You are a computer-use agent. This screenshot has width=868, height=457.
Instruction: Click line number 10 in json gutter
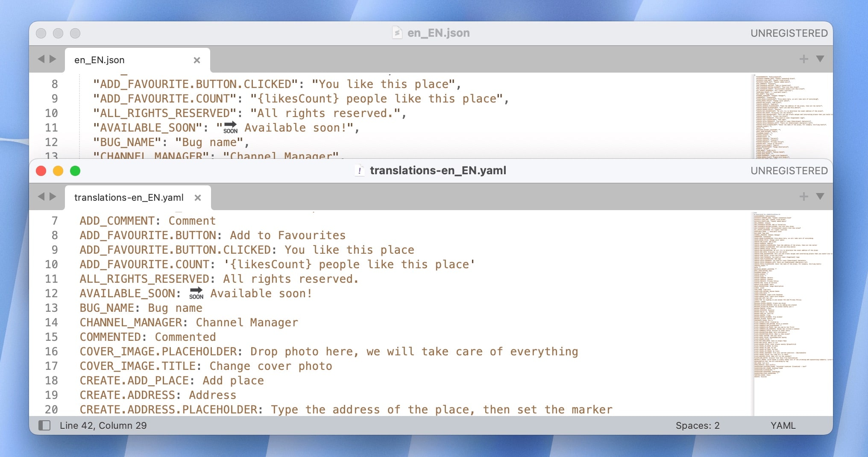51,113
